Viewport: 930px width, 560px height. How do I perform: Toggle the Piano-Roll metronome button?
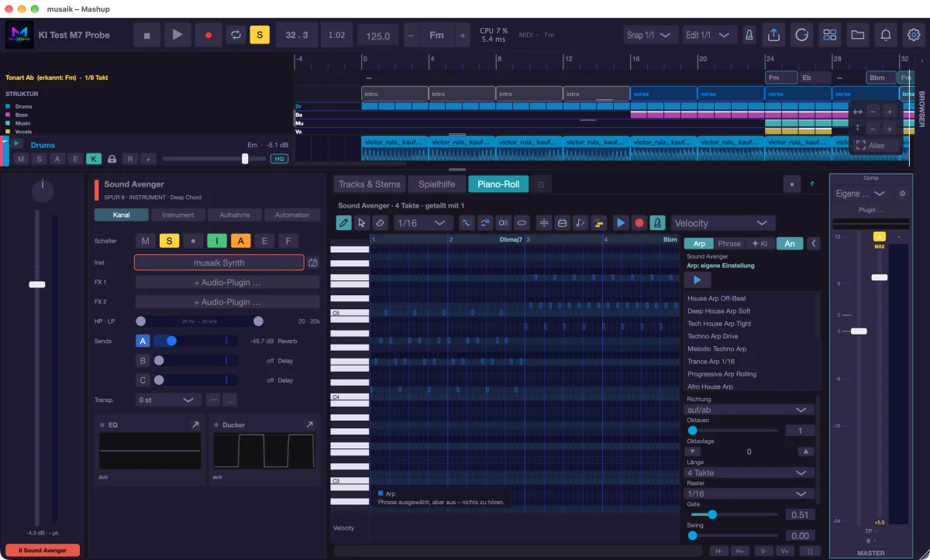[657, 223]
